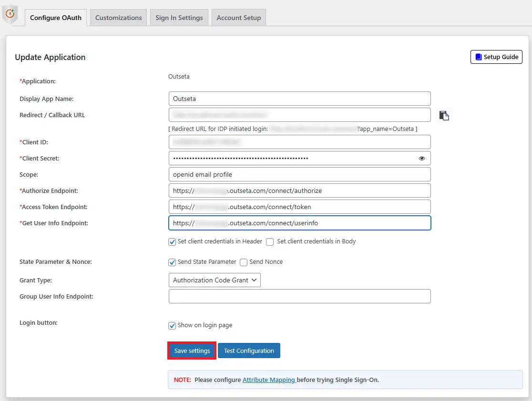The image size is (532, 401).
Task: Click the Client ID input field
Action: [299, 142]
